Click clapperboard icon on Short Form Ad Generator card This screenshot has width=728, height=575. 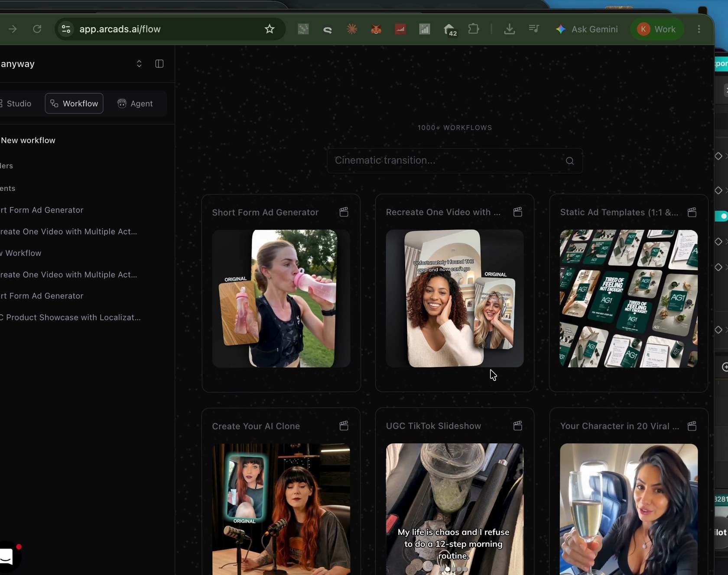[344, 212]
